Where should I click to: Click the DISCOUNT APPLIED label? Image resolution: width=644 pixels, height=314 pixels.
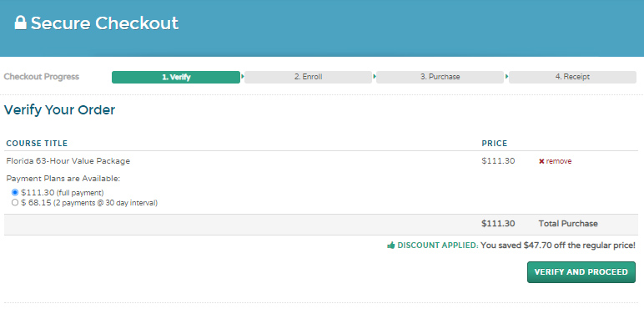[x=438, y=246]
